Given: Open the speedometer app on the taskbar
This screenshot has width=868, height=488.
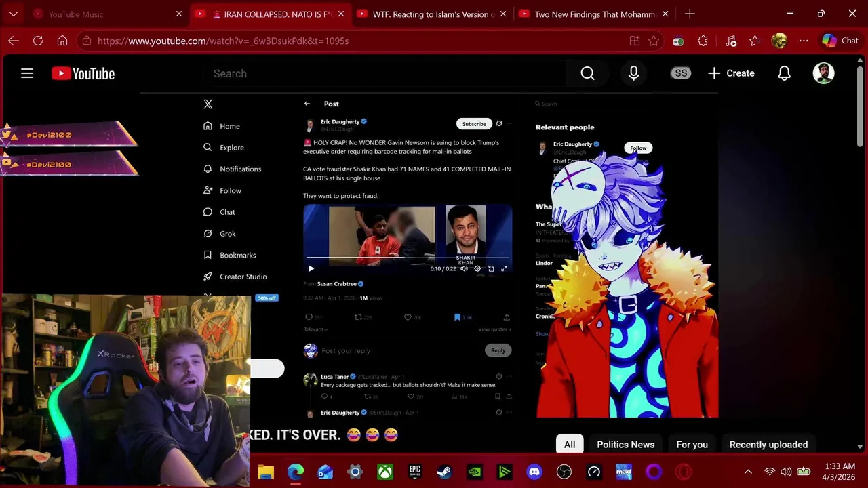Looking at the screenshot, I should point(594,472).
